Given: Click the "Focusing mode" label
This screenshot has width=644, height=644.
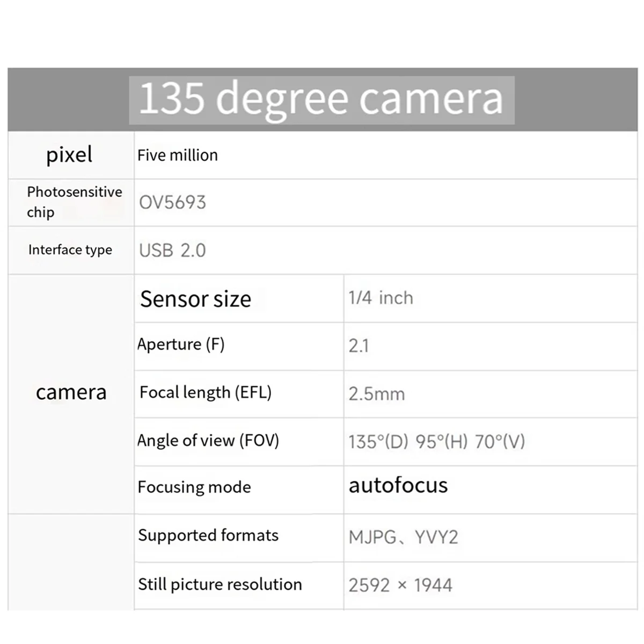Looking at the screenshot, I should point(194,487).
